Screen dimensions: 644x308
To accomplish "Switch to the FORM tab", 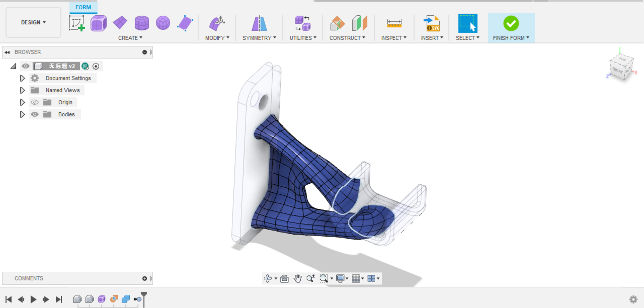I will (x=83, y=7).
